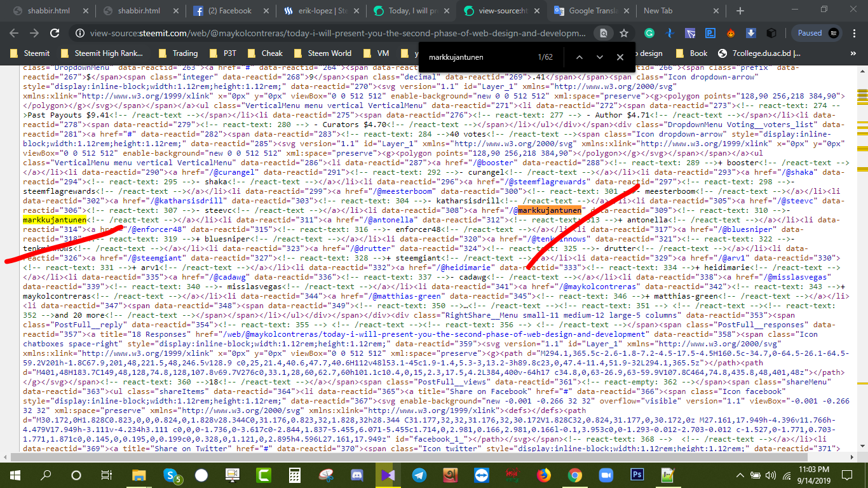The width and height of the screenshot is (868, 488).
Task: Open Camtasia from the taskbar
Action: coord(263,475)
